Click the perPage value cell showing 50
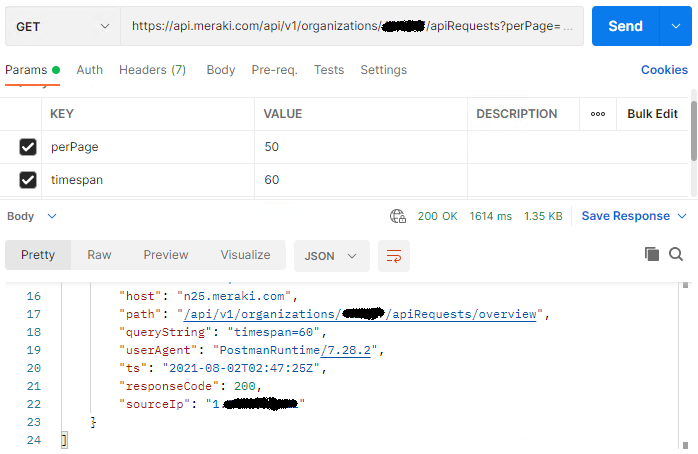Image resolution: width=698 pixels, height=454 pixels. pyautogui.click(x=360, y=147)
